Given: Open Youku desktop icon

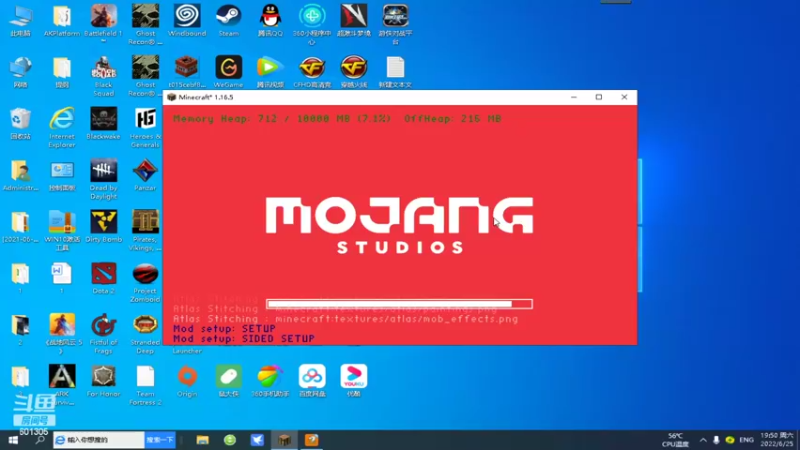Looking at the screenshot, I should coord(354,381).
